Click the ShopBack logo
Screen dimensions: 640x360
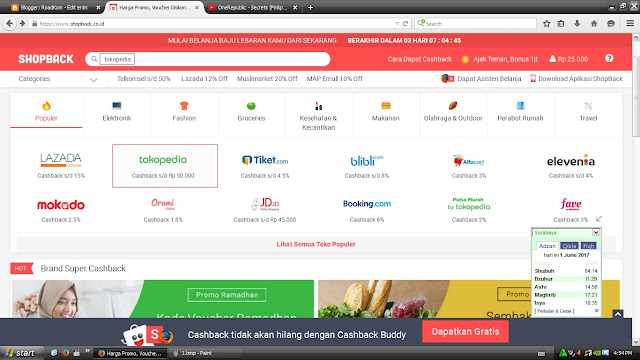[46, 59]
